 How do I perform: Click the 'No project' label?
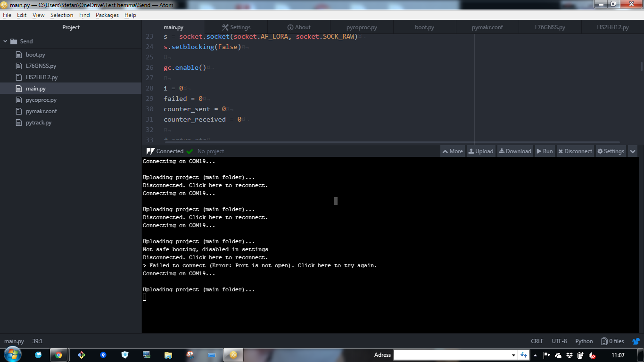tap(211, 151)
